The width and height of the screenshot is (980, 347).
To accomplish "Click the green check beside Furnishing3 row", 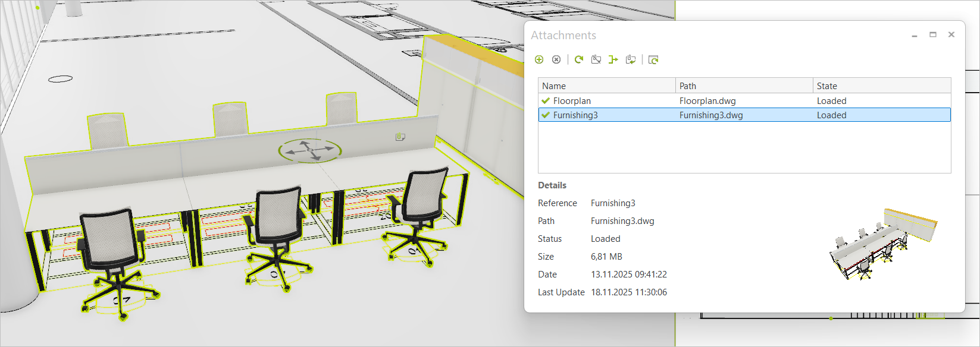I will pyautogui.click(x=546, y=115).
